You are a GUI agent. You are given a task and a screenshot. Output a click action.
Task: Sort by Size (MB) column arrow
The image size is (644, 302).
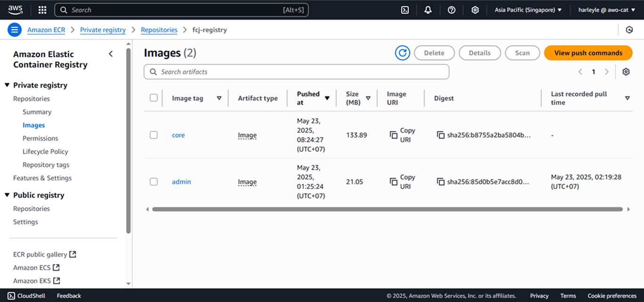368,98
